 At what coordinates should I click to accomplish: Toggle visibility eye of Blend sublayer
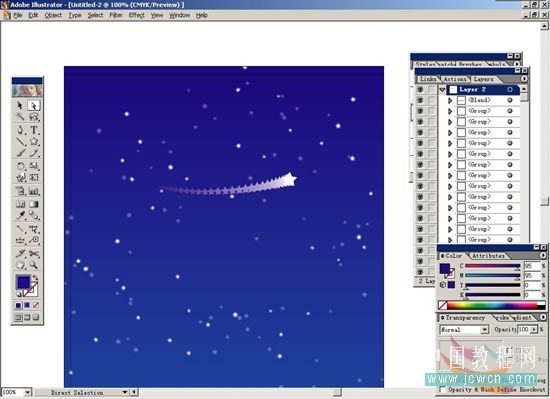[x=420, y=101]
